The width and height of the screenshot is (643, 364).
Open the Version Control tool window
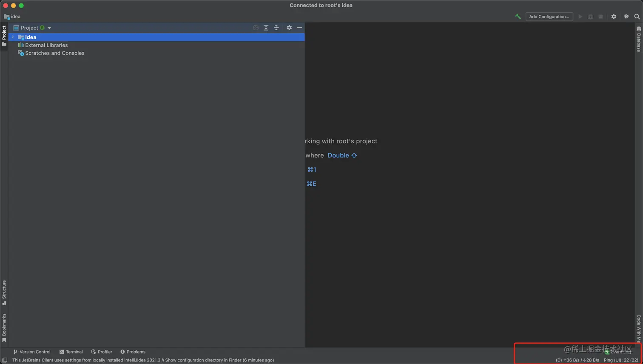[x=31, y=352]
